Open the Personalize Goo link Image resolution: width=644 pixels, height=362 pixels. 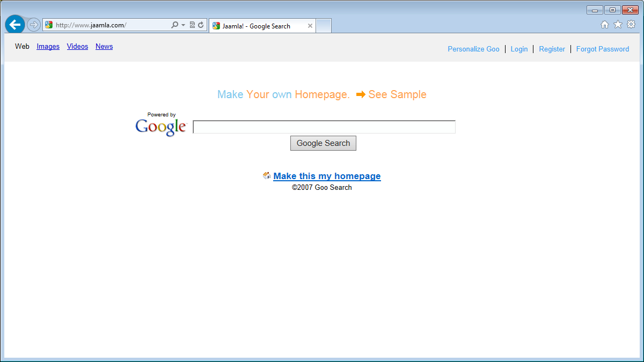pyautogui.click(x=473, y=49)
